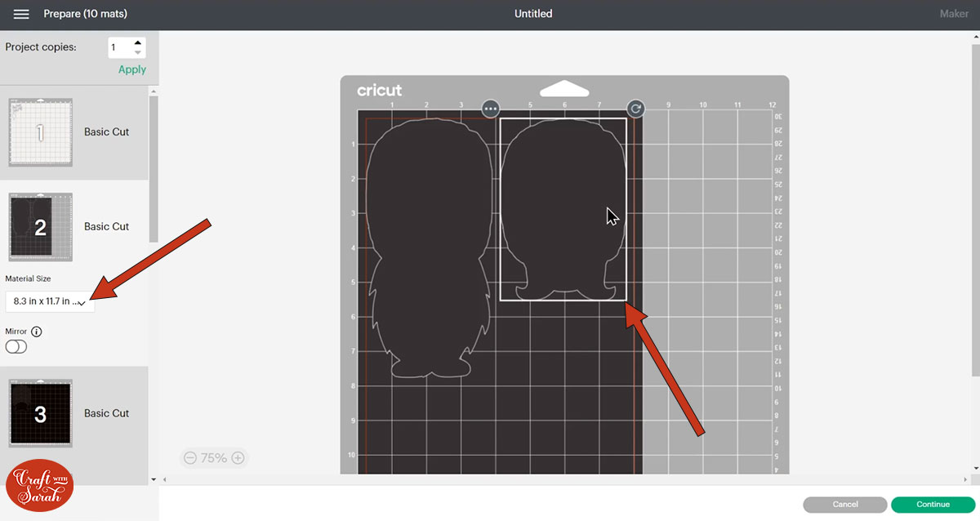Image resolution: width=980 pixels, height=521 pixels.
Task: Enable the Mirror toggle for mat 2
Action: coord(15,346)
